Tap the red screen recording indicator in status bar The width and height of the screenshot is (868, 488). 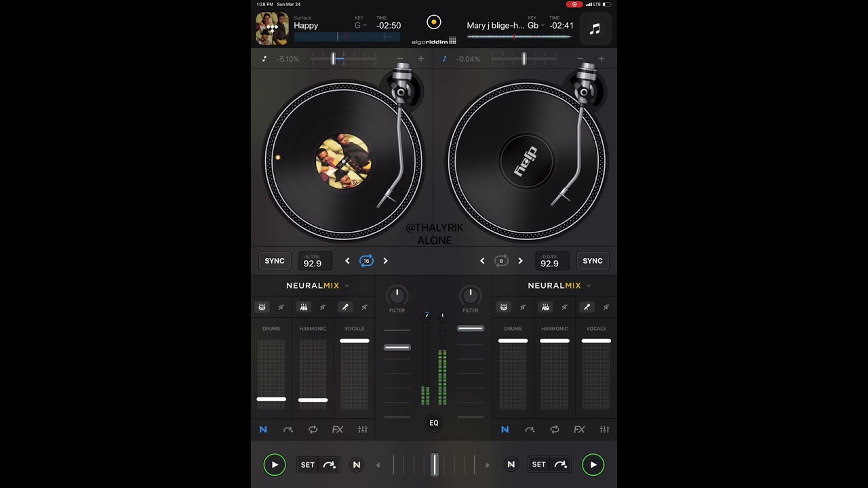pyautogui.click(x=574, y=4)
